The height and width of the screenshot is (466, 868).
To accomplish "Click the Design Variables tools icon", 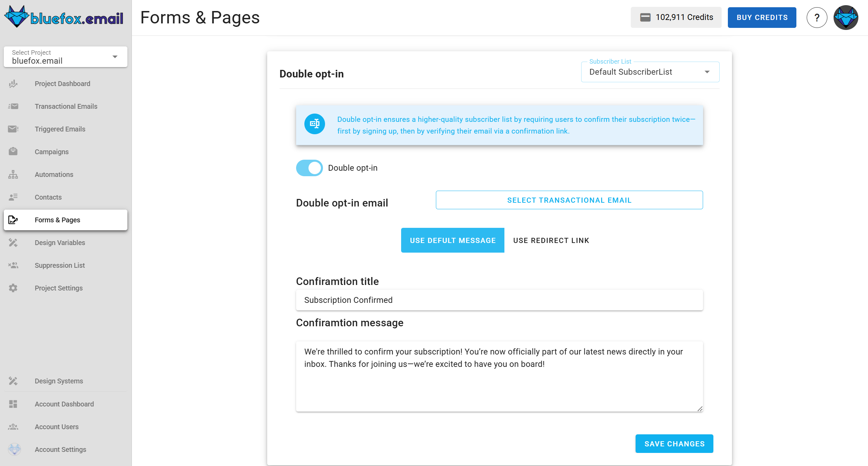I will coord(13,243).
